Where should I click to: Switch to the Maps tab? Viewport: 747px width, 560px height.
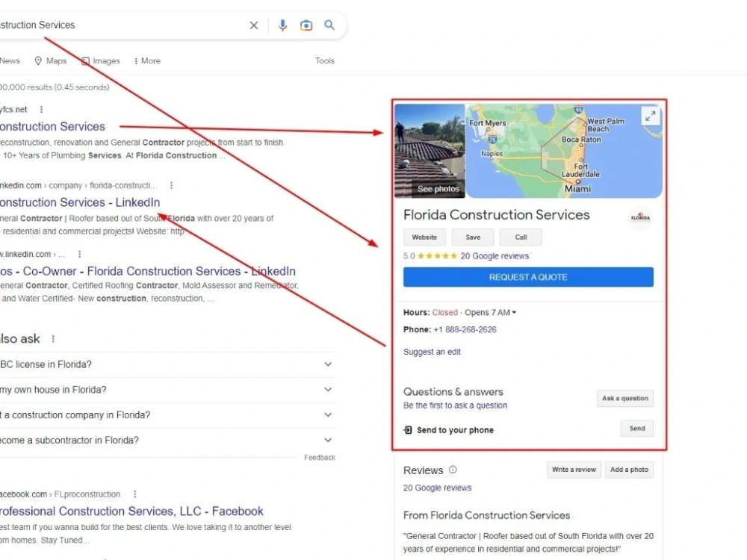[51, 61]
